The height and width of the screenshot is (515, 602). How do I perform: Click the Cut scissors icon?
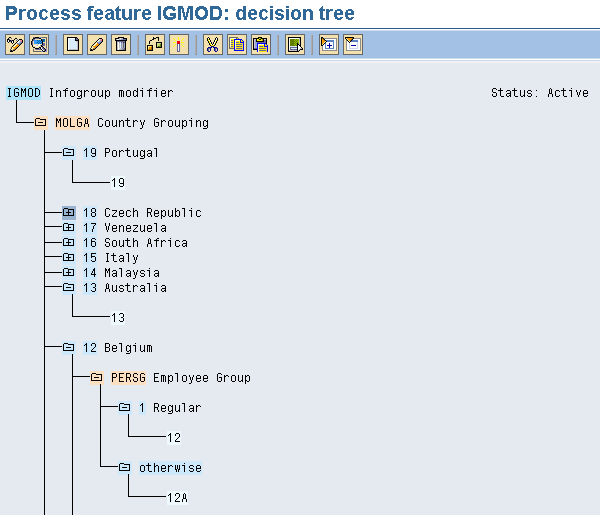tap(213, 45)
